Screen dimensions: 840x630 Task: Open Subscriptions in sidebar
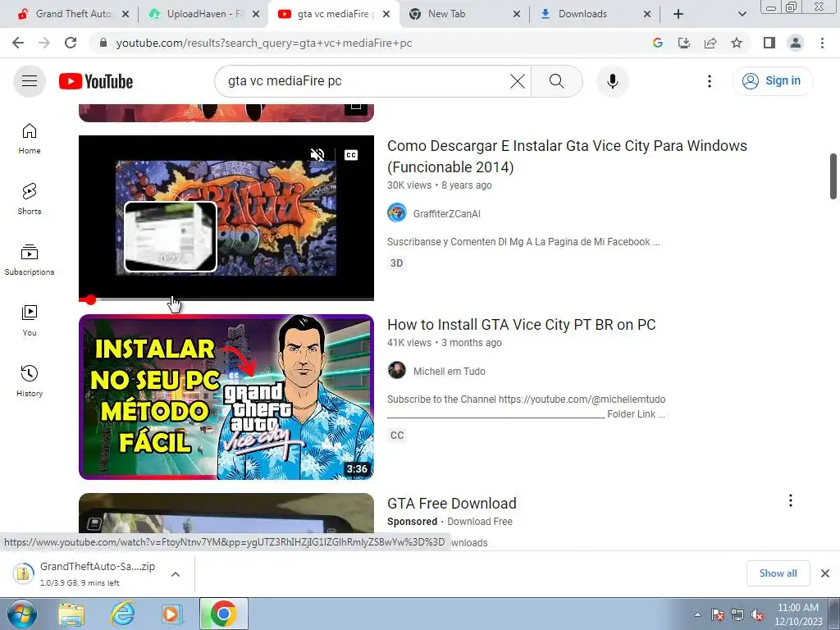(30, 260)
